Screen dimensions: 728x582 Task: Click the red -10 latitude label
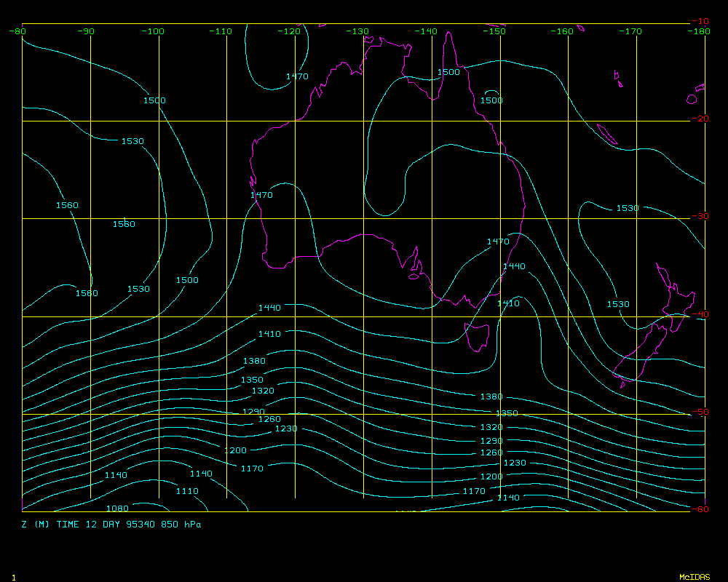(x=700, y=21)
